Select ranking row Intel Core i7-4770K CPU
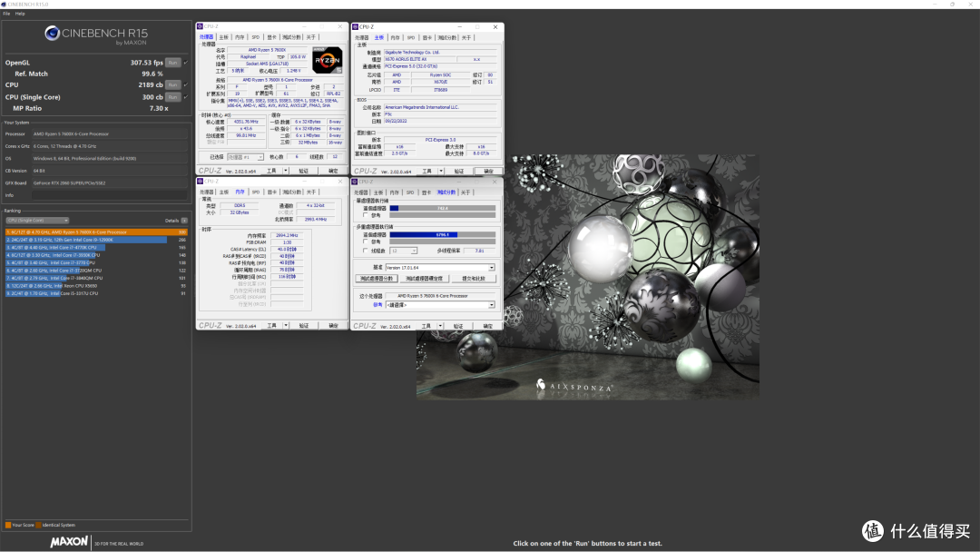Viewport: 980px width, 552px height. click(x=96, y=248)
